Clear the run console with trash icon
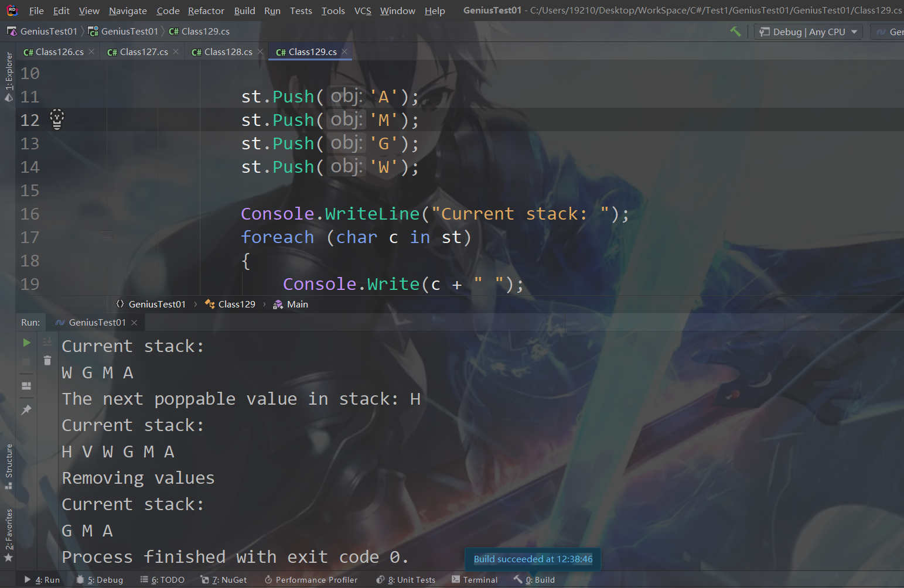 pyautogui.click(x=47, y=361)
